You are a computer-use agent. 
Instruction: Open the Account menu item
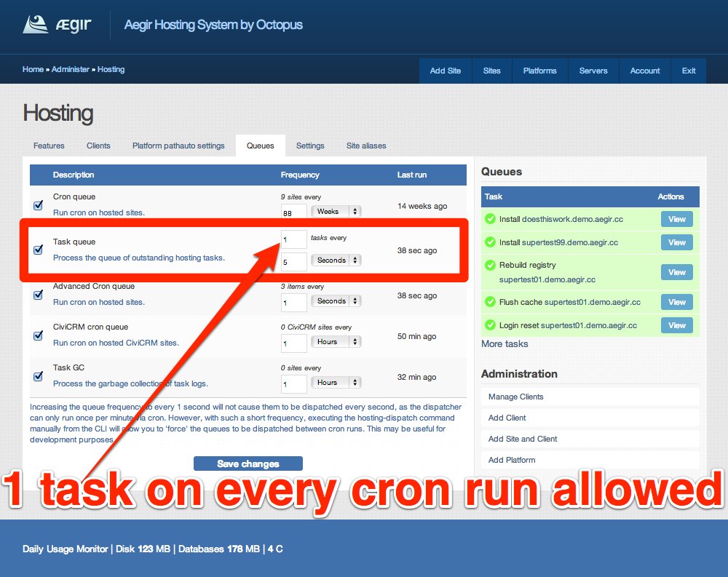pyautogui.click(x=645, y=71)
